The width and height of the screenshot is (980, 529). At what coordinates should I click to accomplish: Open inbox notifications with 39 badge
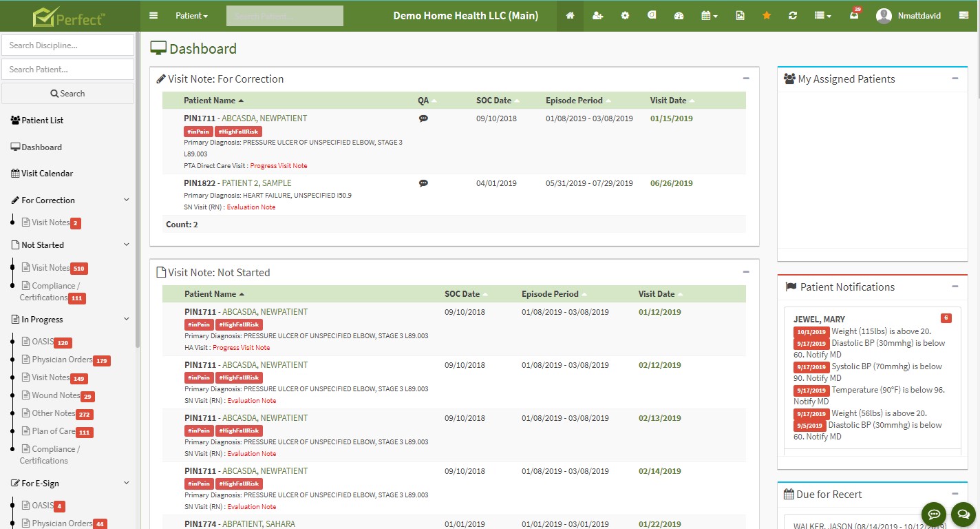(854, 15)
